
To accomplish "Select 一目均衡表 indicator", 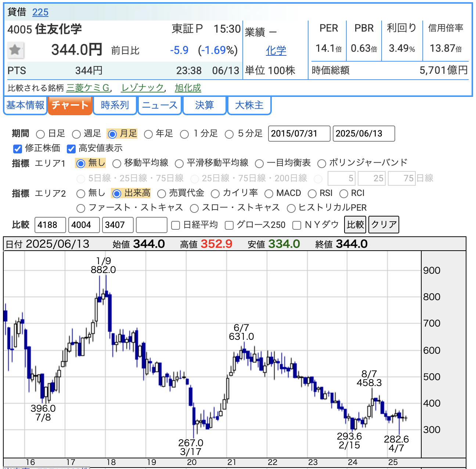I will (259, 163).
